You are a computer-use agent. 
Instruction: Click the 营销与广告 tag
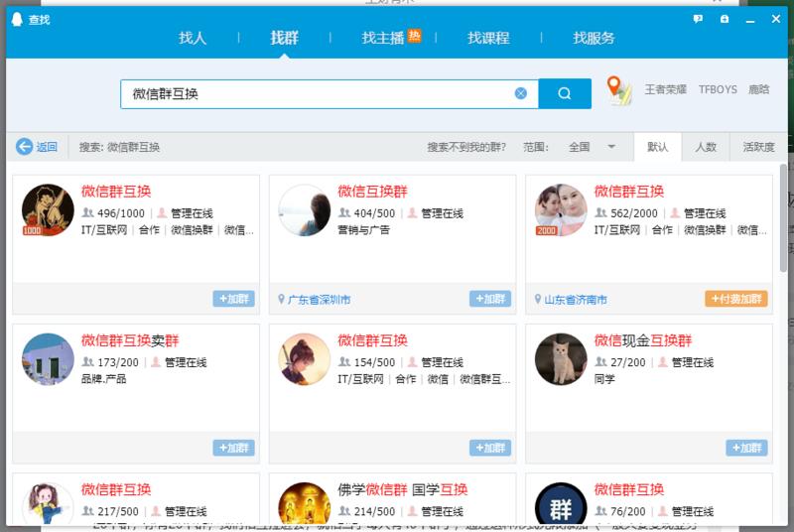pos(363,230)
